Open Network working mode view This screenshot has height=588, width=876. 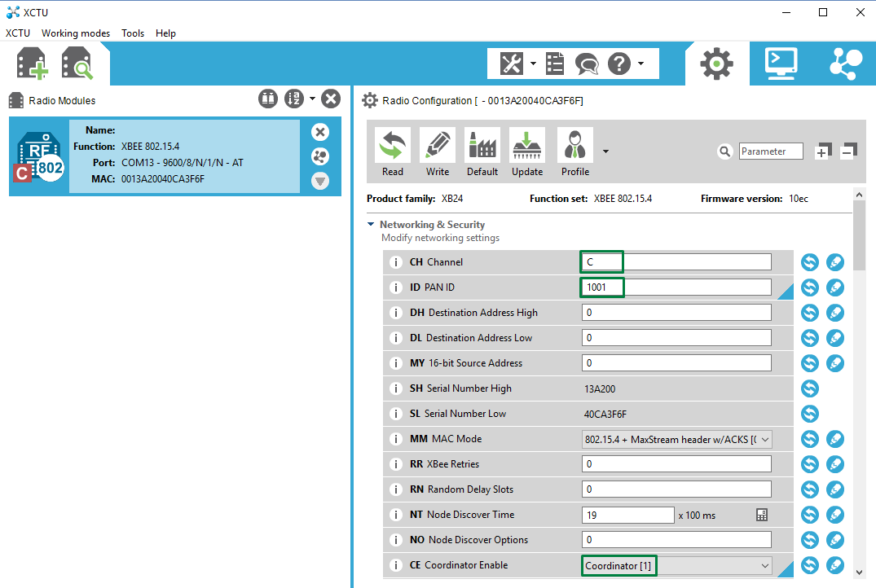(x=845, y=64)
